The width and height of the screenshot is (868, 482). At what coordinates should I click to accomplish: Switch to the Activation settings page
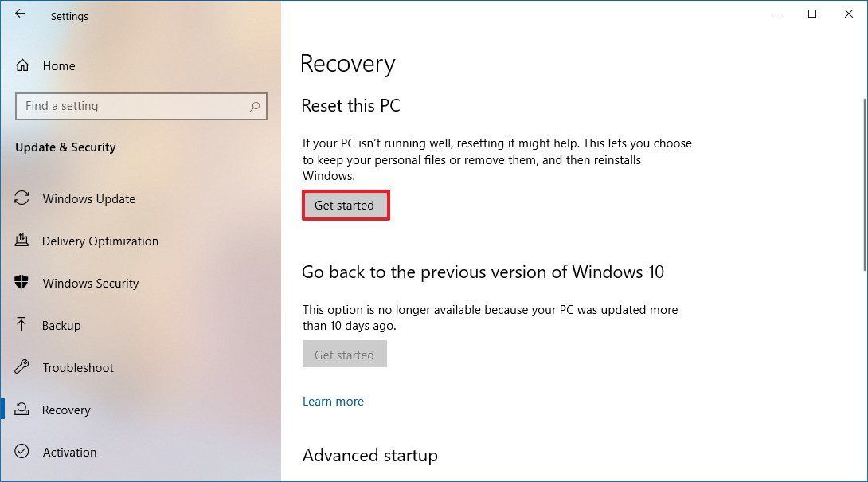(x=69, y=453)
